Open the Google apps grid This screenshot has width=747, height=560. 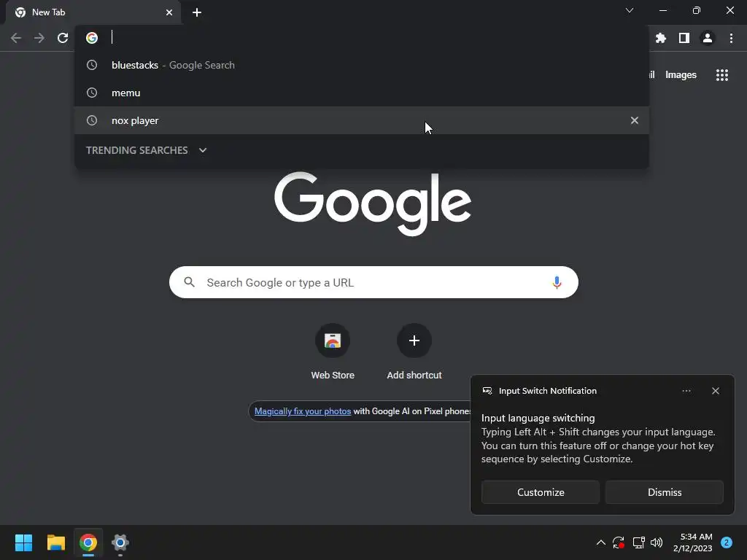point(721,75)
